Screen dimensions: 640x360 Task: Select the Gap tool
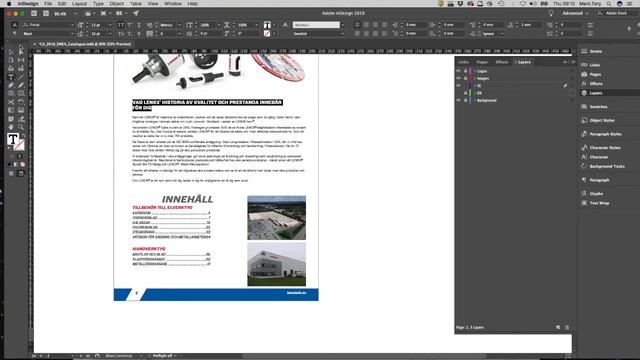(20, 60)
